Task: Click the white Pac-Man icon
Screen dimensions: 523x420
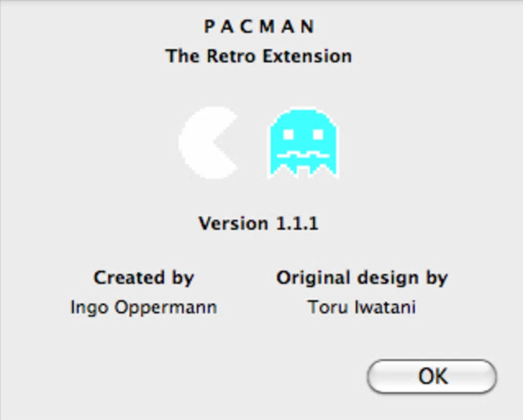Action: [x=205, y=143]
